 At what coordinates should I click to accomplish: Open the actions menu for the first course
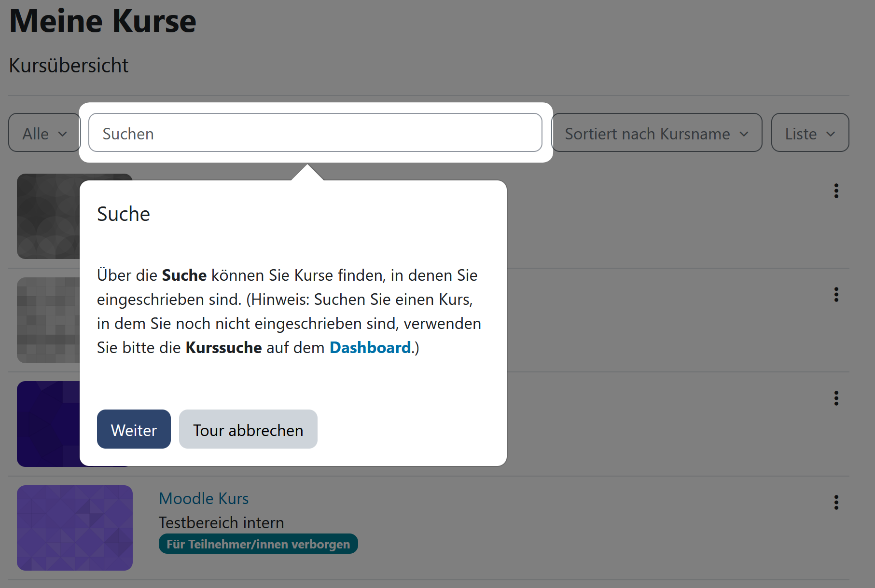(x=836, y=191)
